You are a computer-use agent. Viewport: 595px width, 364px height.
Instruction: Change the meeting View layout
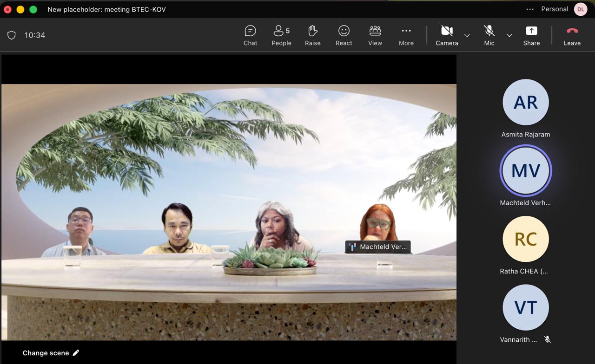click(x=375, y=36)
